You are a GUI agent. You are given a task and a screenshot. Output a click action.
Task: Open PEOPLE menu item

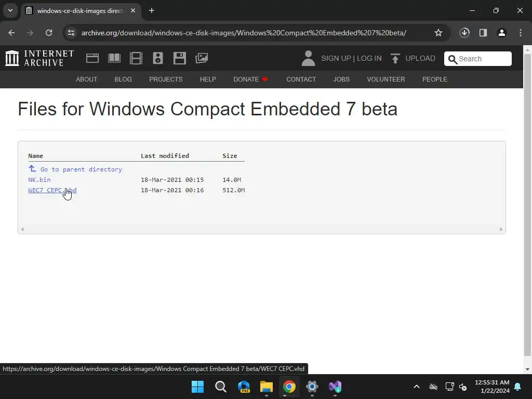(435, 79)
